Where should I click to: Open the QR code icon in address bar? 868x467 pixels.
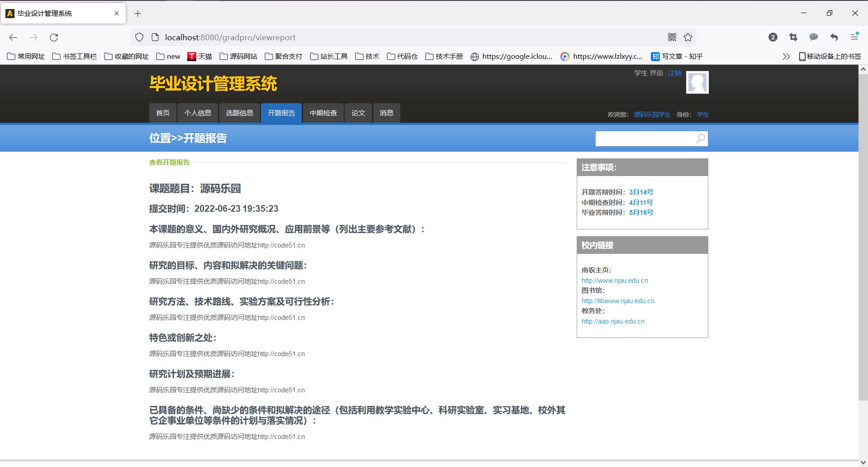point(672,38)
